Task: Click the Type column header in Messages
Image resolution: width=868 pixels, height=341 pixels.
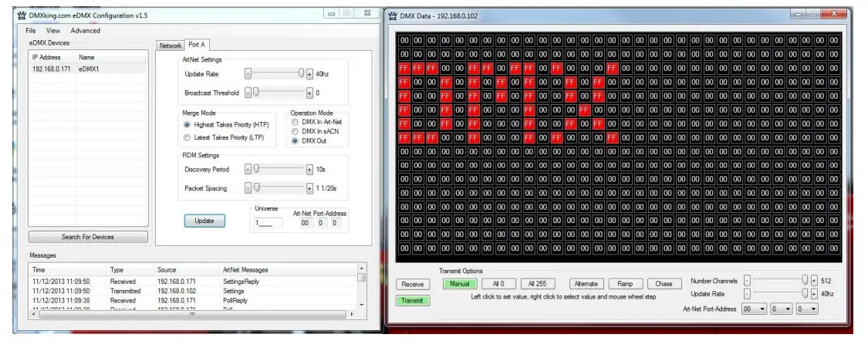Action: tap(132, 269)
